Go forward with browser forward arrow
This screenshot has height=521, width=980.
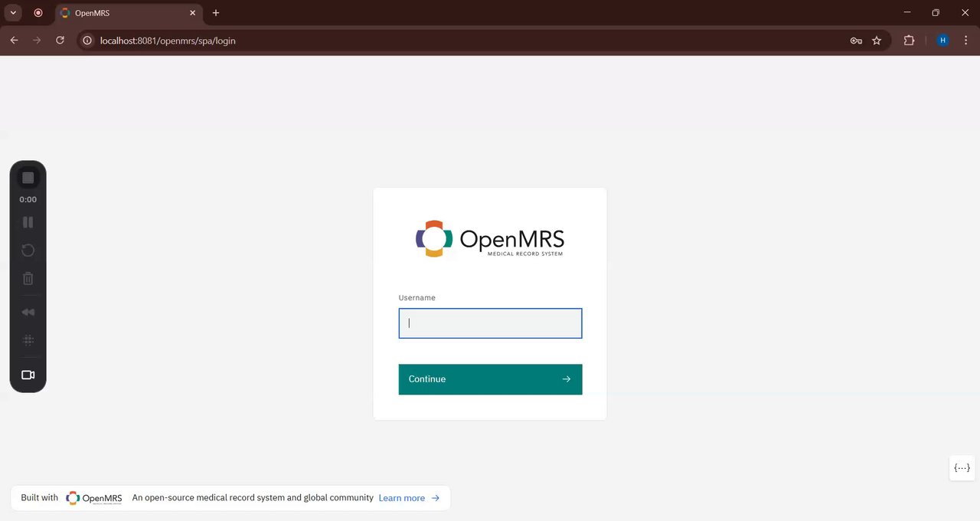click(x=37, y=41)
